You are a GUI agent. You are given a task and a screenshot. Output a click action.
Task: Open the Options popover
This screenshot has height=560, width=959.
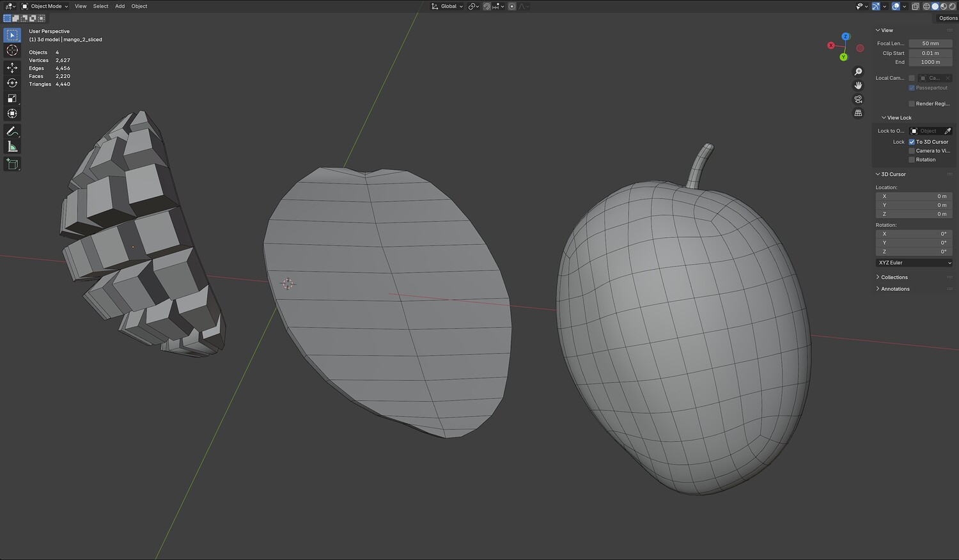948,18
